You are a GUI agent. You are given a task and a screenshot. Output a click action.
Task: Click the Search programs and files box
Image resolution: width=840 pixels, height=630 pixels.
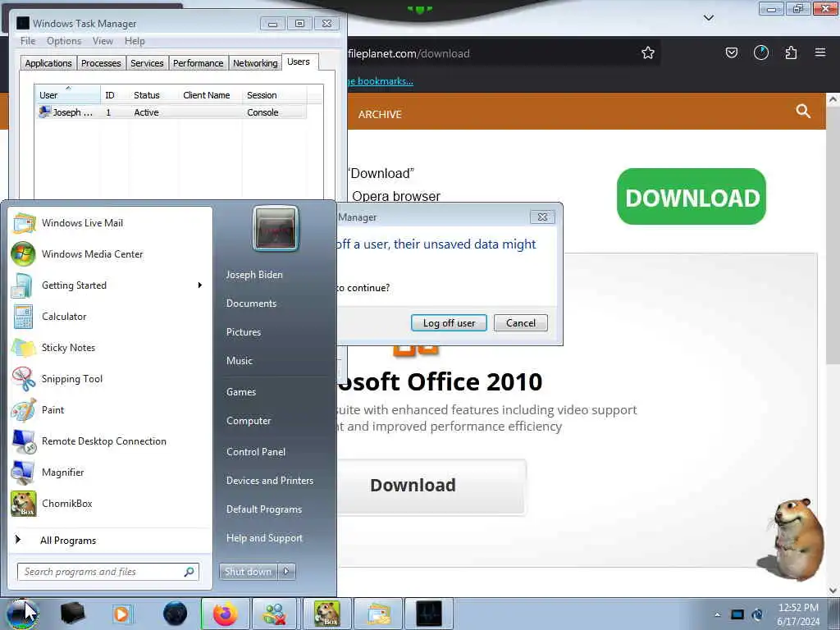click(108, 572)
